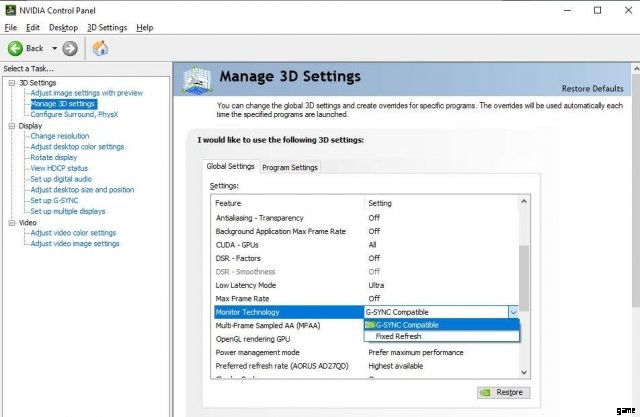This screenshot has width=640, height=417.
Task: Click the Restore Defaults link
Action: click(x=592, y=89)
